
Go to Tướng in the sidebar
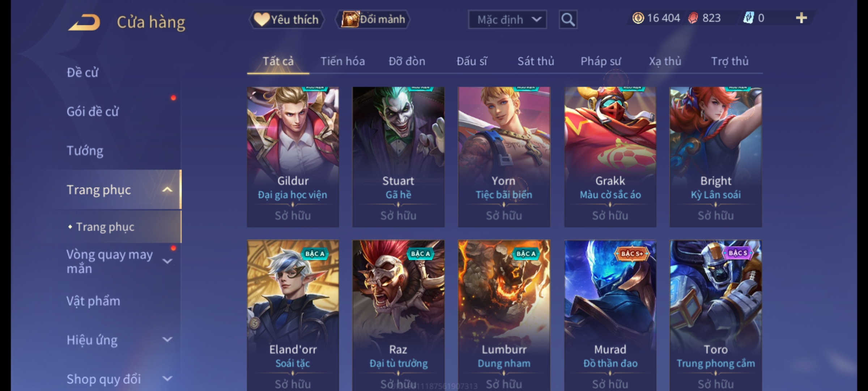(x=85, y=151)
